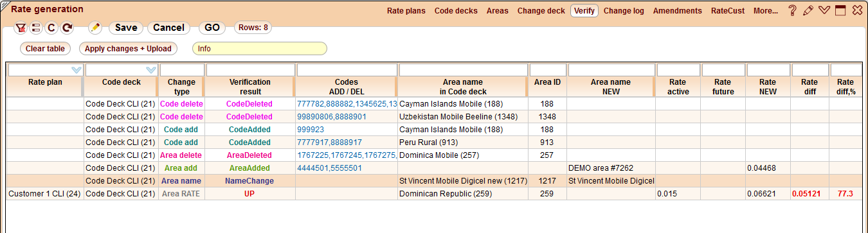Click the C icon in the toolbar
Image resolution: width=868 pixels, height=233 pixels.
point(51,28)
